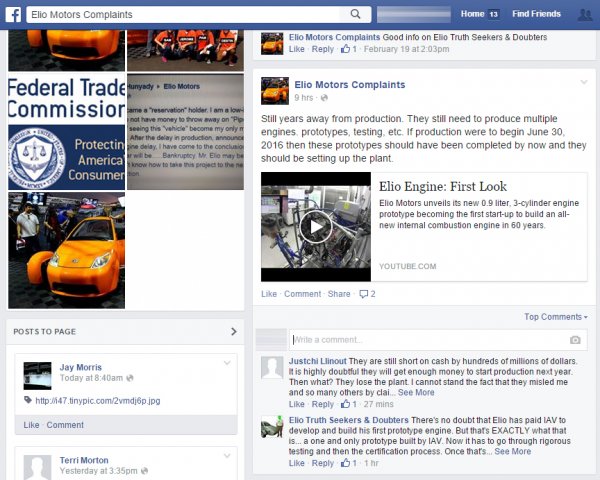This screenshot has width=600, height=480.
Task: Click the 9 hrs timestamp
Action: coord(303,98)
